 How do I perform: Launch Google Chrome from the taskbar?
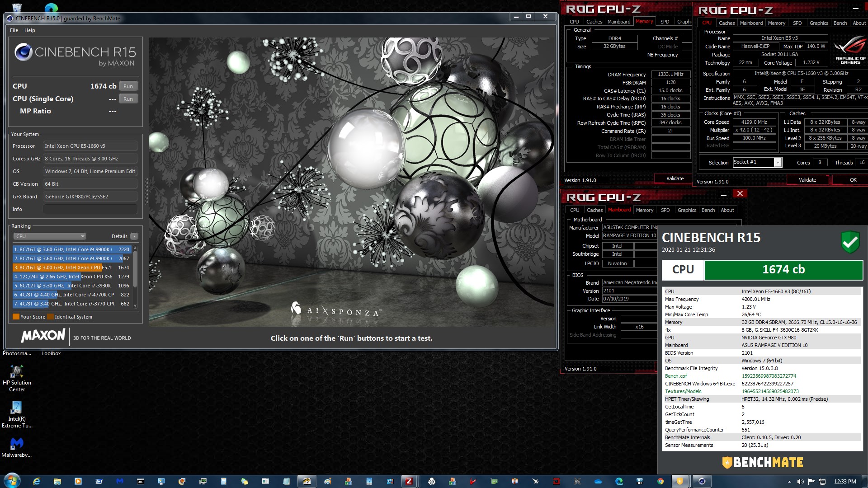pyautogui.click(x=660, y=481)
